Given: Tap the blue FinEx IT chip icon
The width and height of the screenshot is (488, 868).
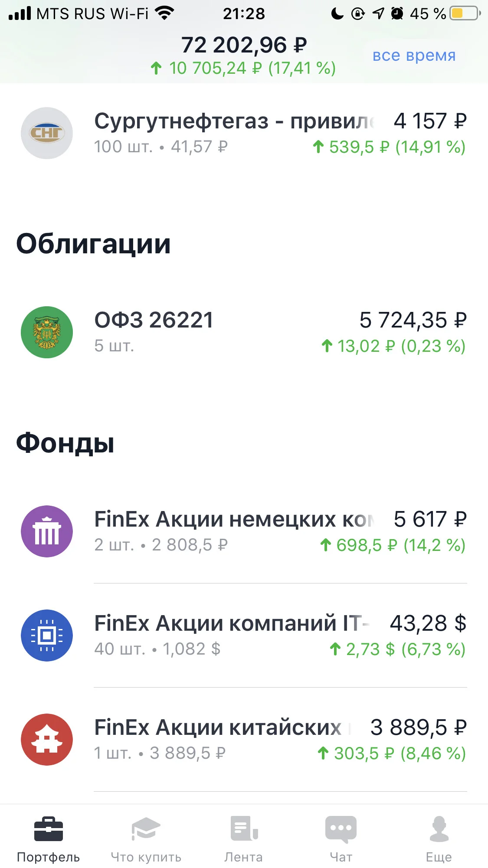Looking at the screenshot, I should (47, 635).
